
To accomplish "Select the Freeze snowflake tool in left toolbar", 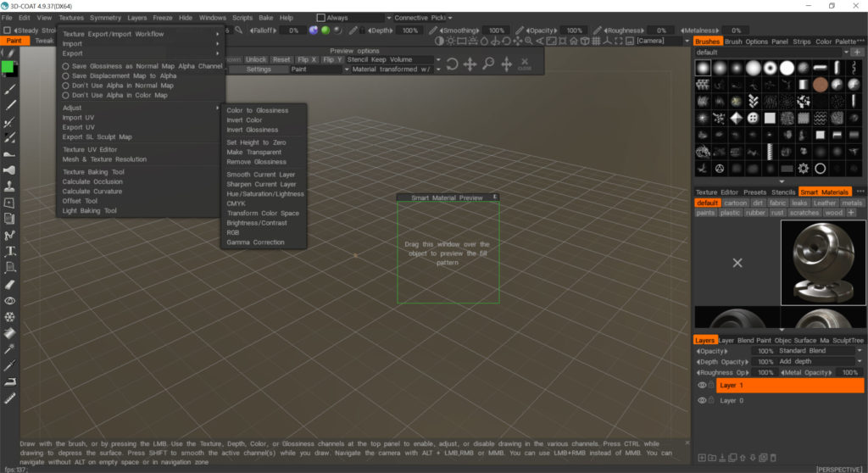I will click(x=9, y=317).
